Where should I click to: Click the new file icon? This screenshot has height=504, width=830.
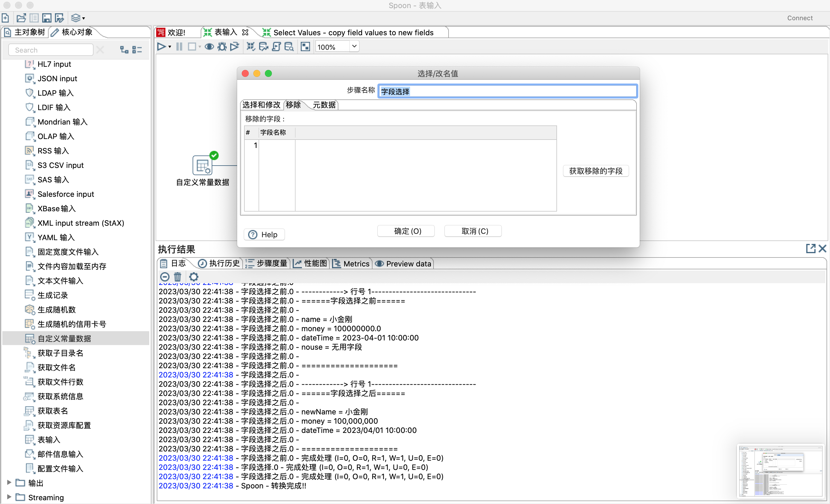(x=6, y=18)
